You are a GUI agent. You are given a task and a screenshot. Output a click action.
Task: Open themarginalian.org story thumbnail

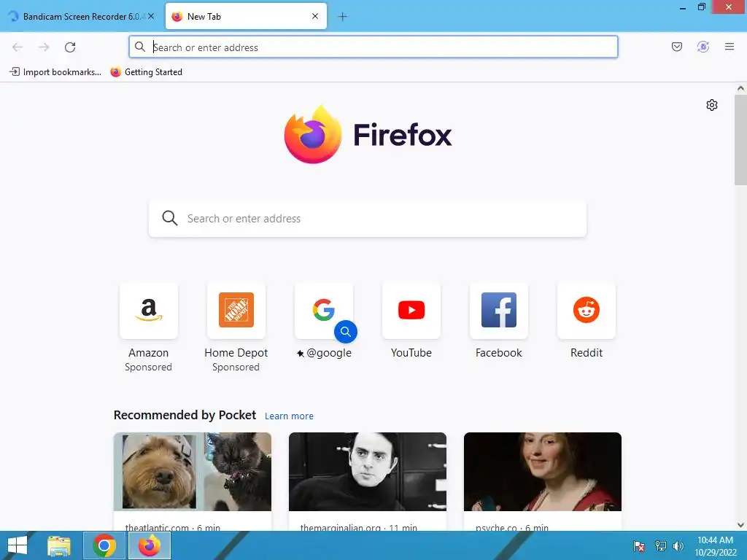tap(368, 472)
